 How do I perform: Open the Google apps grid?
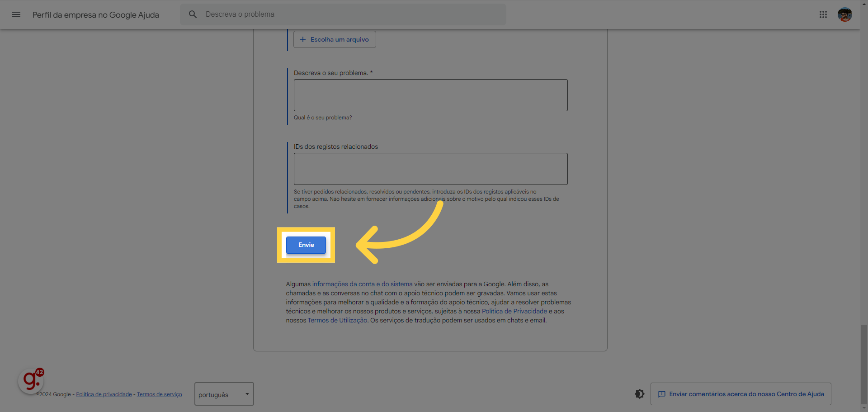(823, 14)
